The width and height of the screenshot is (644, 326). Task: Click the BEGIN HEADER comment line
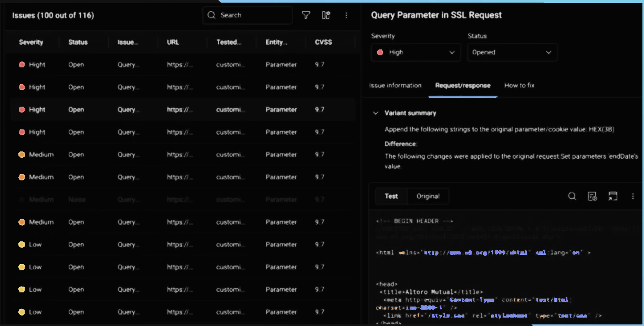coord(414,221)
